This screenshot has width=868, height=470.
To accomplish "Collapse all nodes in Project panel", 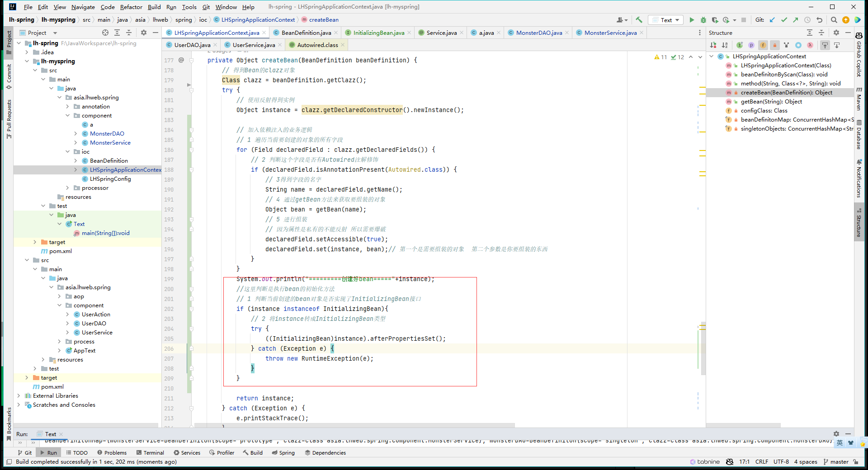I will (x=129, y=33).
